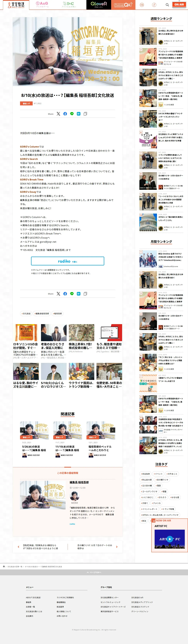
Task: Select the #編集長稲垣吾郎 tag
Action: point(42,314)
